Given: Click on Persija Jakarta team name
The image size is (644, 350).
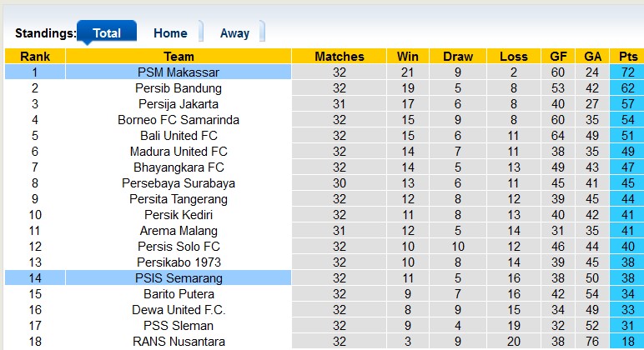Looking at the screenshot, I should tap(179, 104).
